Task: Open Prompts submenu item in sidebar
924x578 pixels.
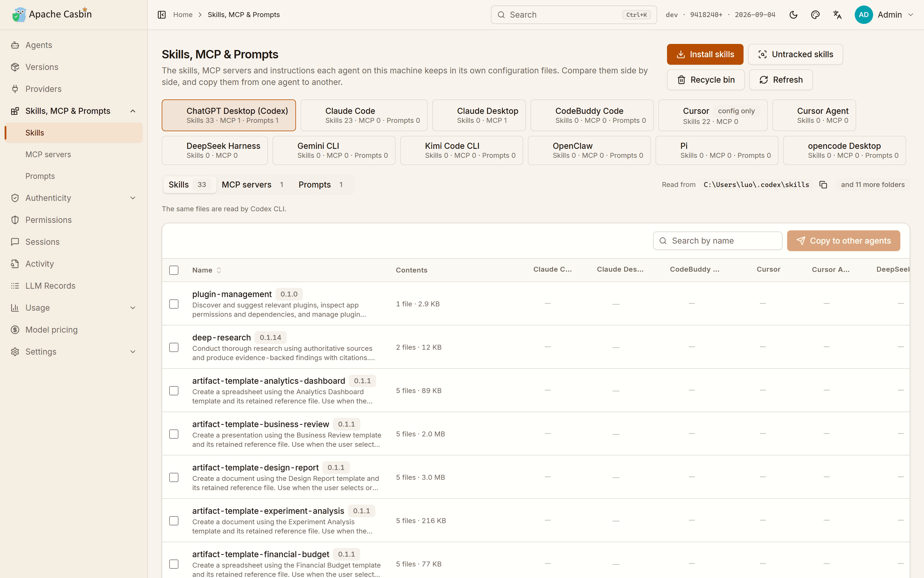Action: coord(74,176)
